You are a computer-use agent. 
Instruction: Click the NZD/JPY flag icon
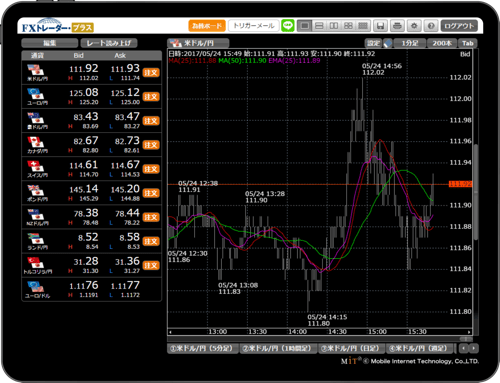36,215
